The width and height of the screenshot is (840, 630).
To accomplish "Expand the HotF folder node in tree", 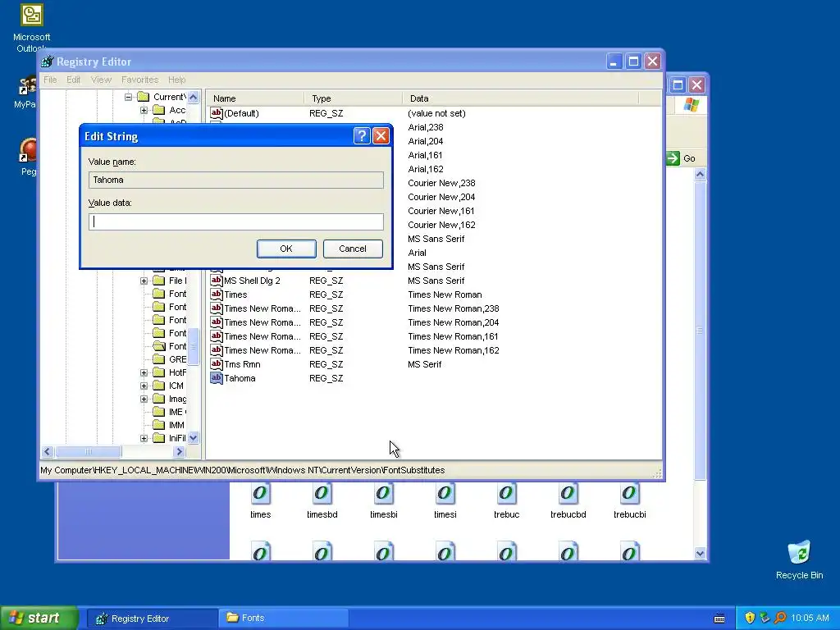I will coord(144,372).
